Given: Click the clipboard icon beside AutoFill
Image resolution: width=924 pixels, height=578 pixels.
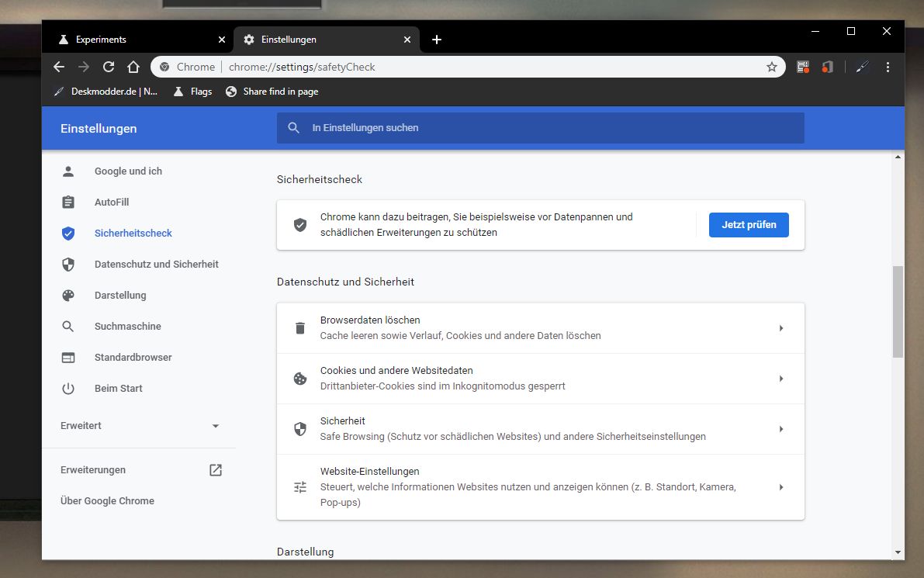Looking at the screenshot, I should [68, 202].
